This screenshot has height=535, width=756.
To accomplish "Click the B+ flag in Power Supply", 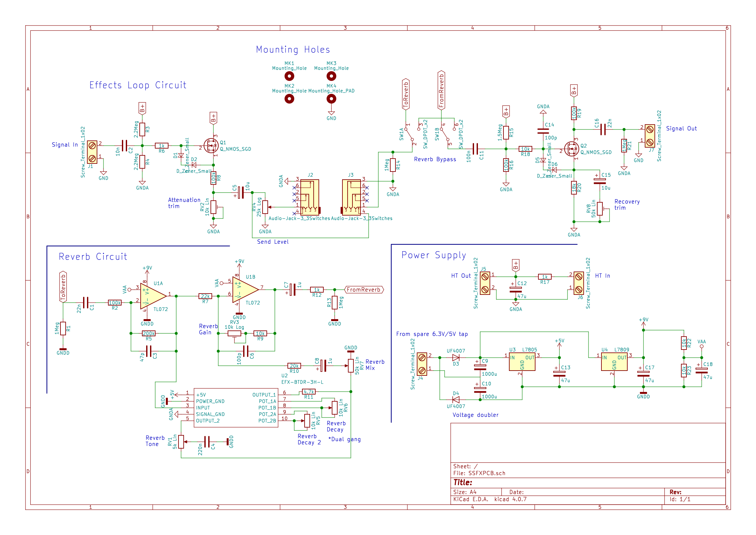I will pos(516,265).
